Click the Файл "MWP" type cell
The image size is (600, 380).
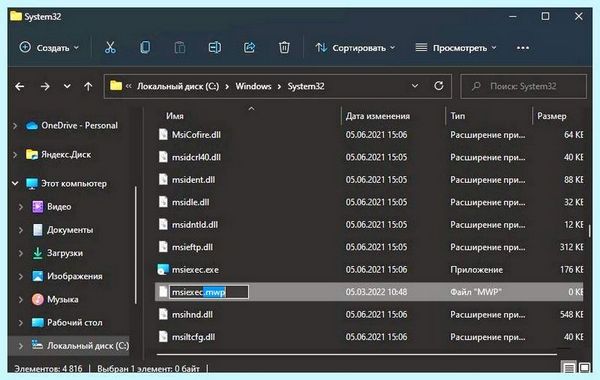pos(476,292)
